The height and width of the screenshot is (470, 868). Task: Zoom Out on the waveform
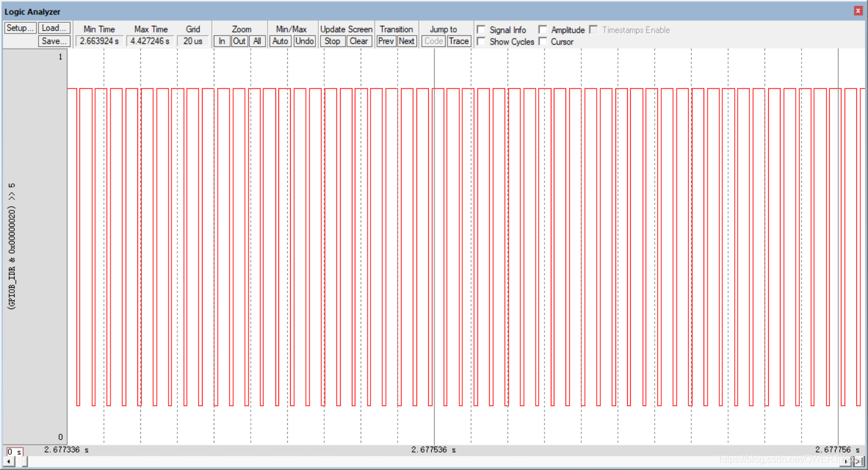[239, 41]
